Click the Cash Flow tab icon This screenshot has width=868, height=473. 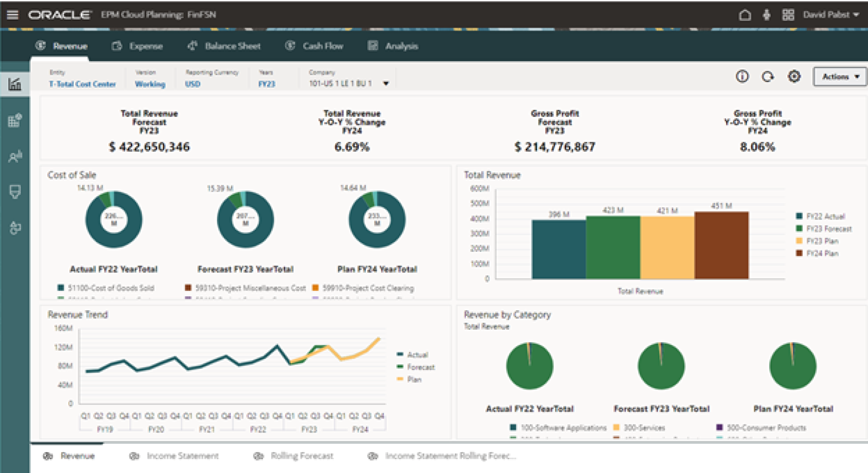pyautogui.click(x=290, y=46)
